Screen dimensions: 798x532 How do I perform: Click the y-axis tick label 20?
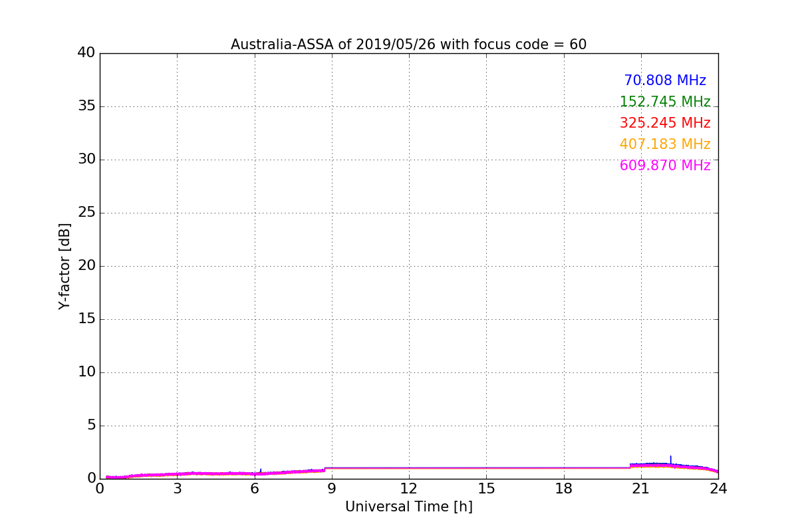click(86, 266)
